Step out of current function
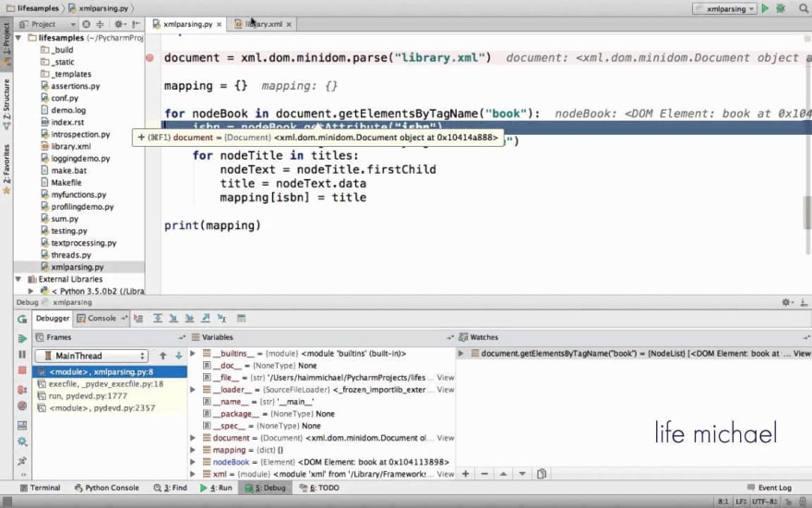The height and width of the screenshot is (508, 812). (206, 319)
